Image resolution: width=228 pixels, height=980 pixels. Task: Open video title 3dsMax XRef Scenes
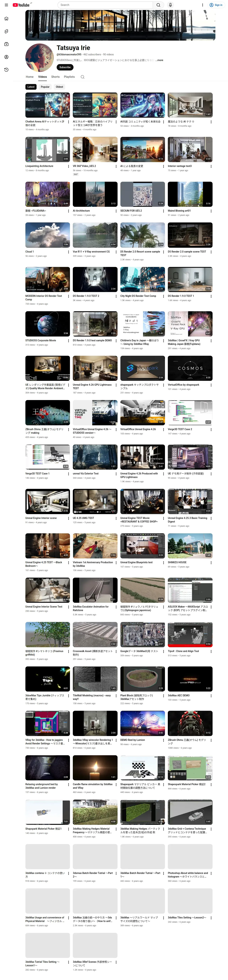pyautogui.click(x=93, y=964)
